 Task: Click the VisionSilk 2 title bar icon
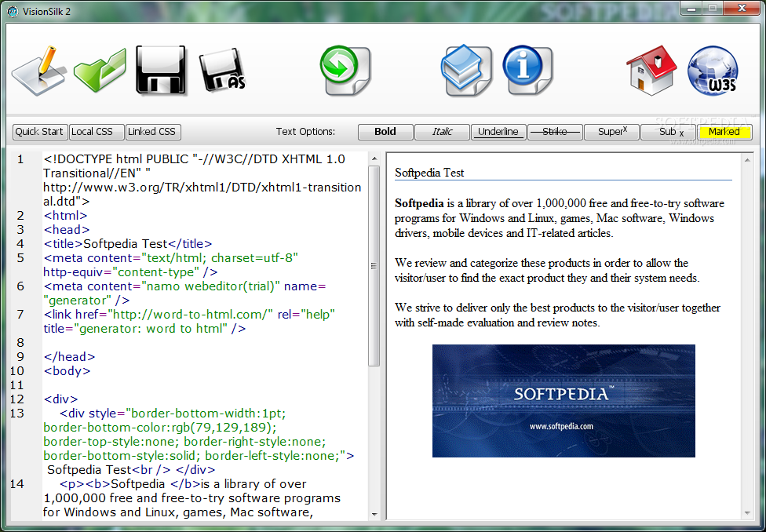[x=13, y=11]
